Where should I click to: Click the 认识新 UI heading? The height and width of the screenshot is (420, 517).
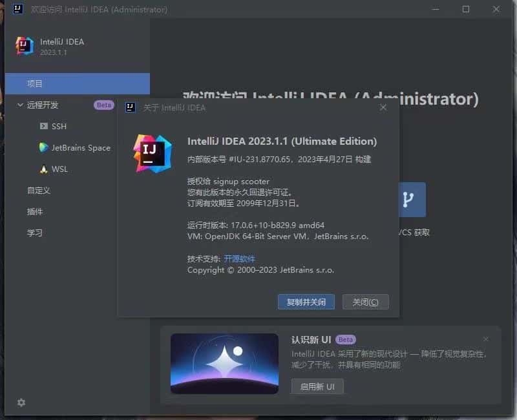(x=311, y=340)
